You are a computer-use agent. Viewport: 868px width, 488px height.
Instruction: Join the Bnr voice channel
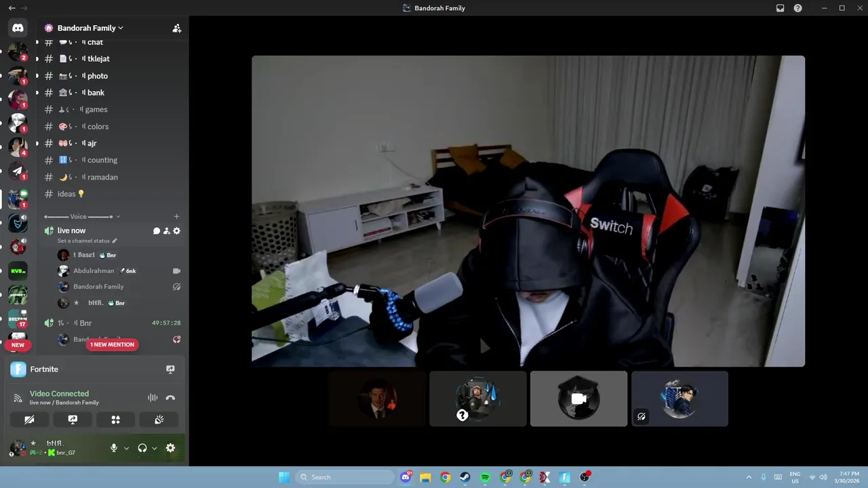point(113,323)
